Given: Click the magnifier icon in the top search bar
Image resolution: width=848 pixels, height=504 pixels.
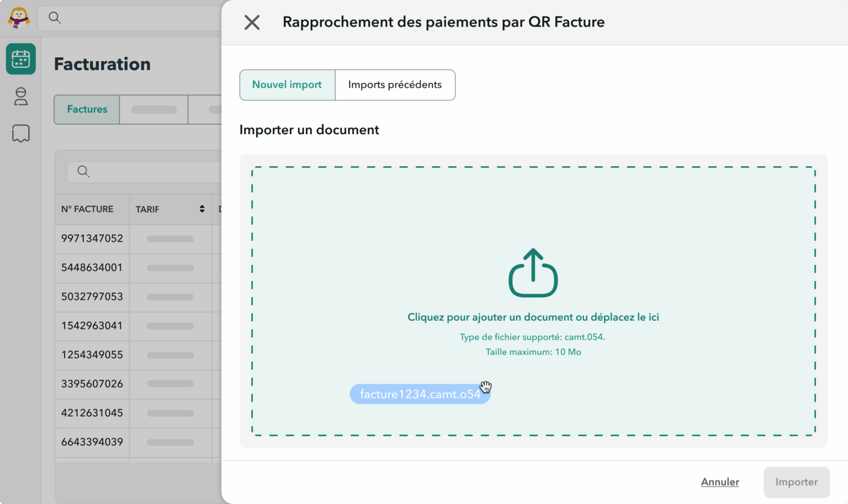Looking at the screenshot, I should [54, 18].
